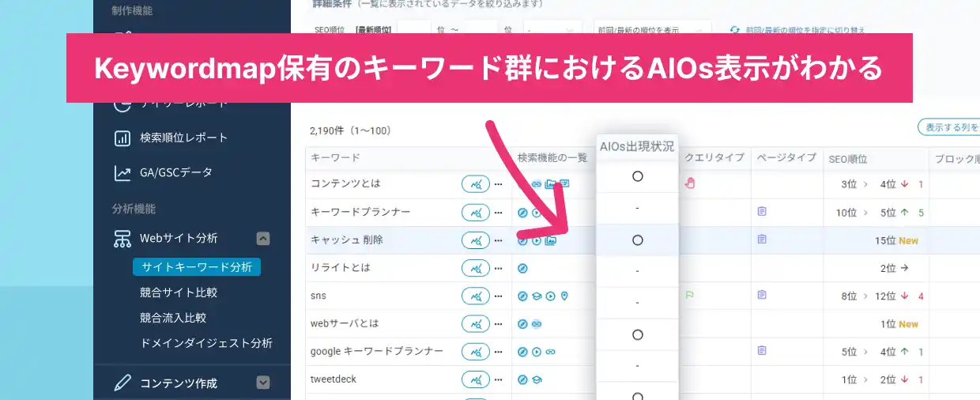This screenshot has height=400, width=980.
Task: Open analysis button for コンテンツとは keyword
Action: pyautogui.click(x=476, y=184)
